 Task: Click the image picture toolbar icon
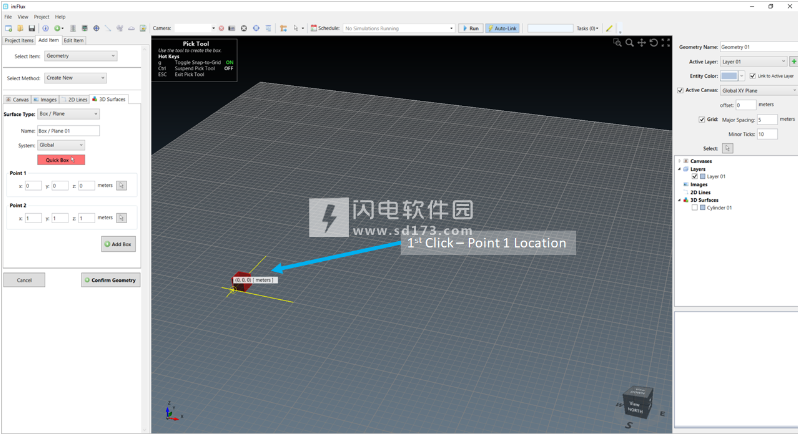[x=143, y=28]
